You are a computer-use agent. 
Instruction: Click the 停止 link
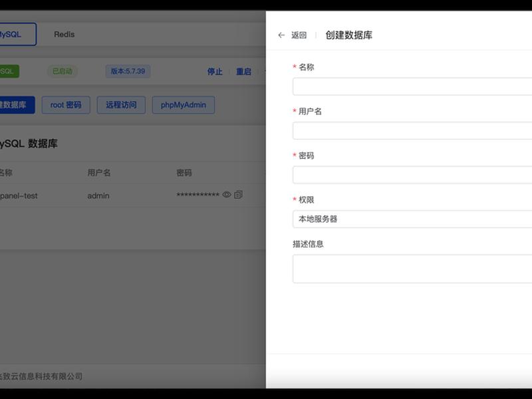coord(215,72)
